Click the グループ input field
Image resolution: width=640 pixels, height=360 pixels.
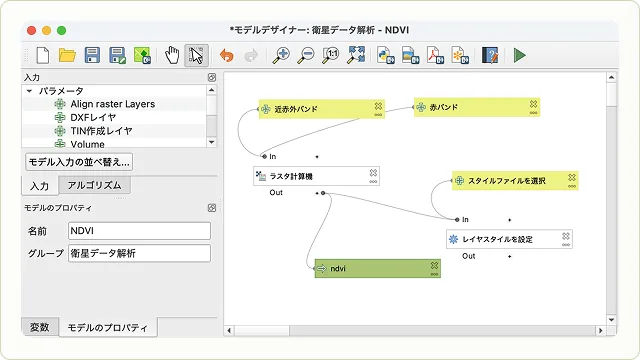click(x=139, y=253)
